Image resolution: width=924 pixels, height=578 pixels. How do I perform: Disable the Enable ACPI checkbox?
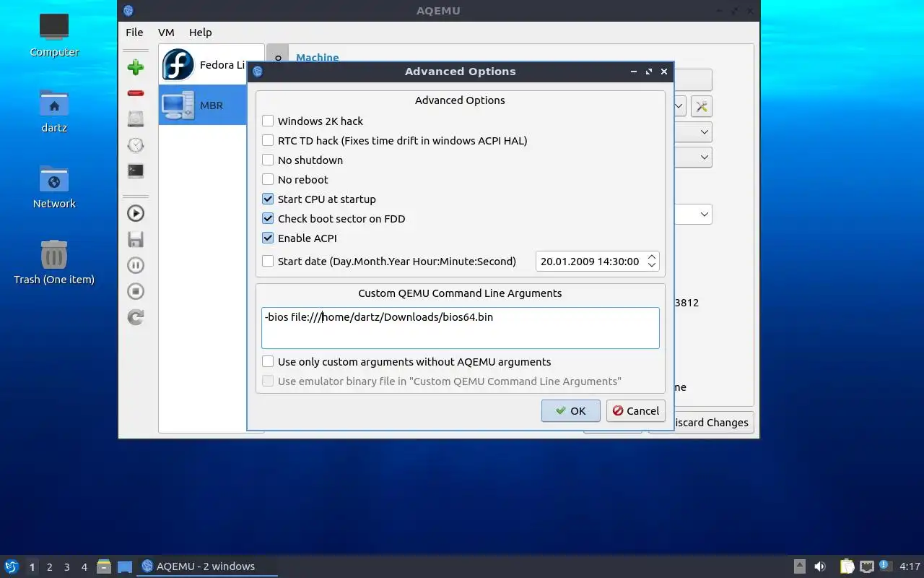pyautogui.click(x=268, y=238)
